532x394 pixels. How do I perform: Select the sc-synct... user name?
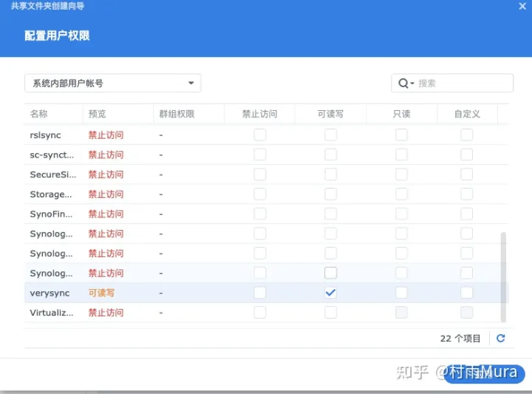click(52, 154)
